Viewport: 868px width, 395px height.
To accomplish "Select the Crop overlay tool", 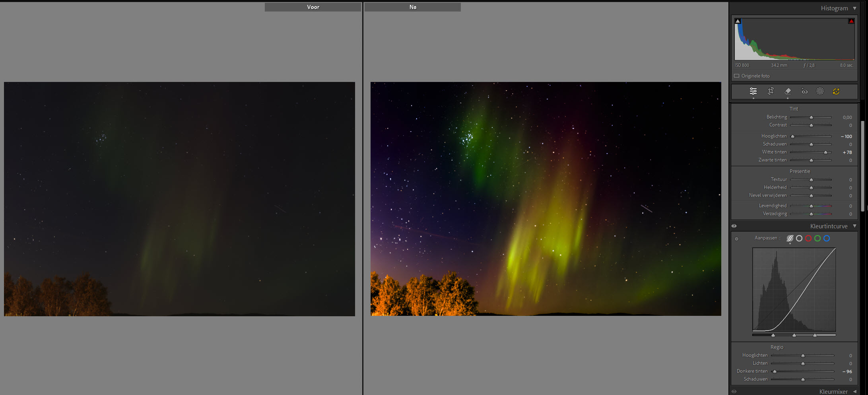I will tap(771, 91).
